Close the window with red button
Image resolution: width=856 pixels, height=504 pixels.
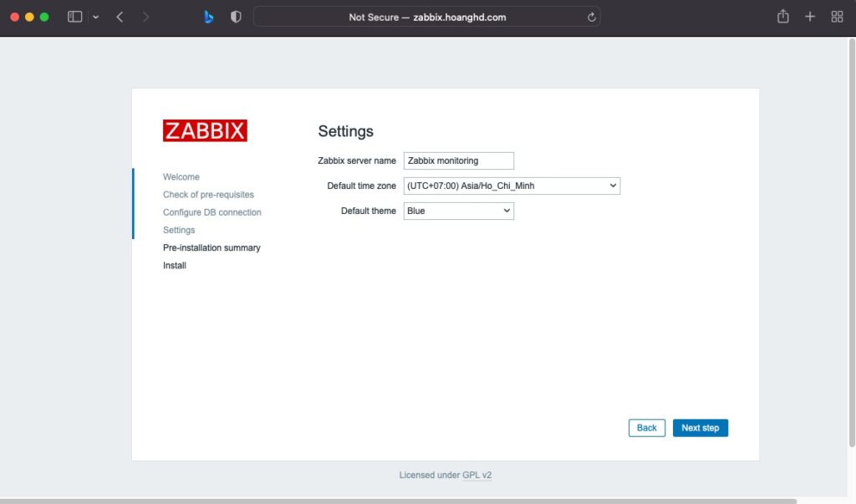tap(15, 17)
